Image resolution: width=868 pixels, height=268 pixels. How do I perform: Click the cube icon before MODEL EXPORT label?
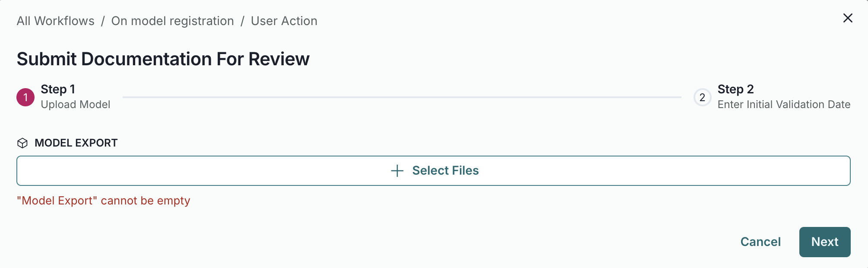coord(23,143)
